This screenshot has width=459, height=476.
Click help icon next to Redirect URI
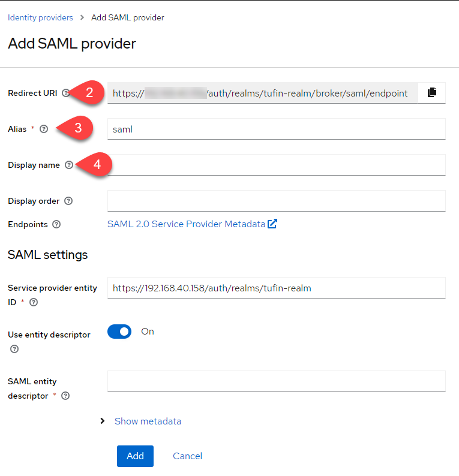[66, 93]
